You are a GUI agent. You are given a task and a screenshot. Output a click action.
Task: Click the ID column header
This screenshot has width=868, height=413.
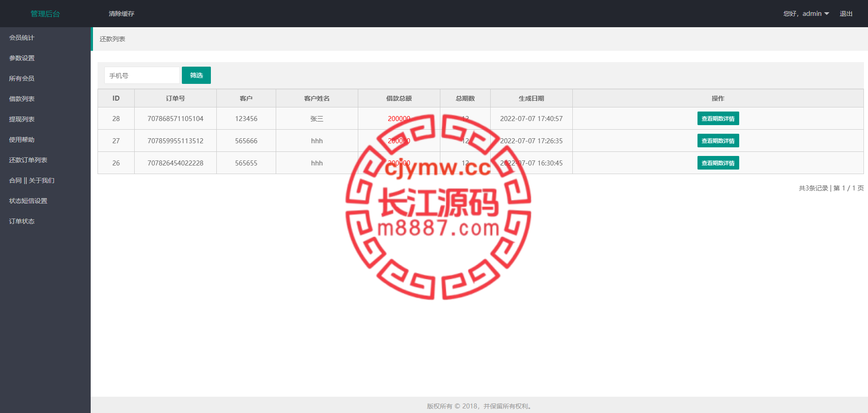116,98
